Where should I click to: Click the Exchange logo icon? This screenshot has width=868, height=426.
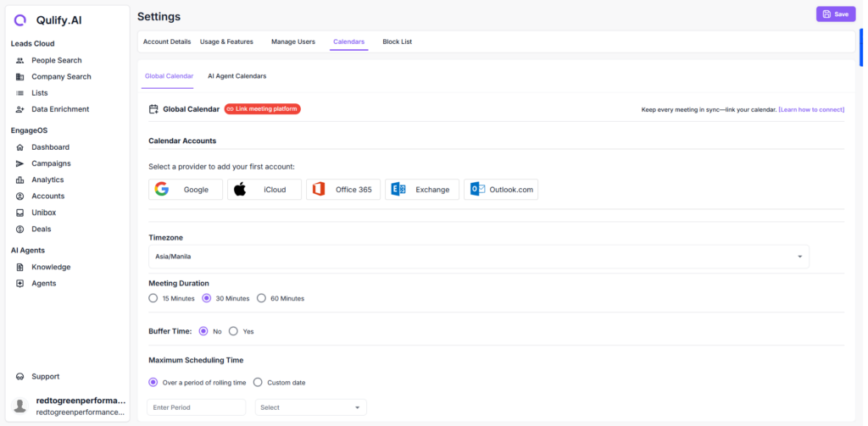coord(398,189)
